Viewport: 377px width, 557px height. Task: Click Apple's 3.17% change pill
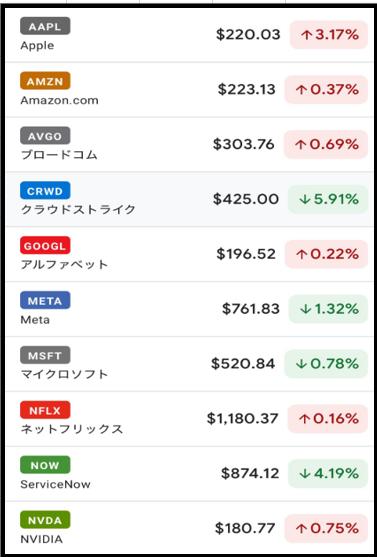coord(329,35)
